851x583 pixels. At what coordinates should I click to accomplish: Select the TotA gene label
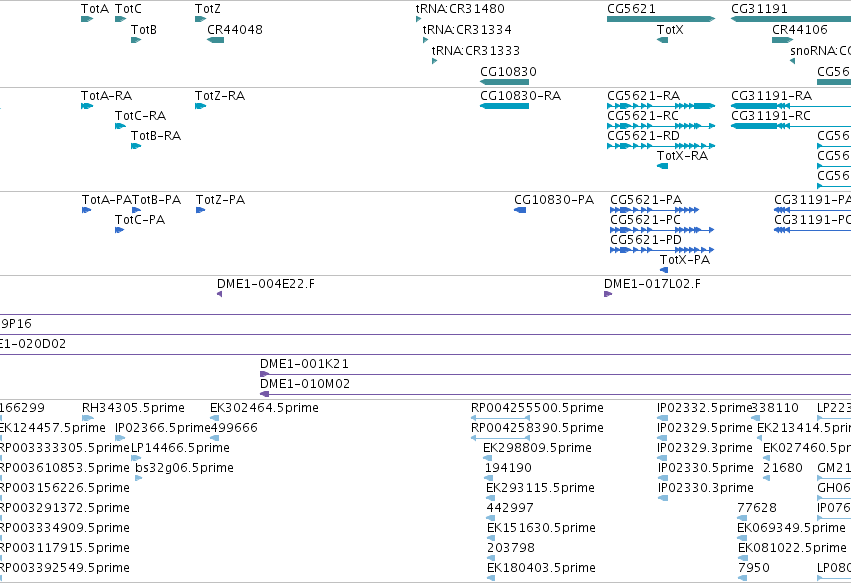tap(95, 9)
